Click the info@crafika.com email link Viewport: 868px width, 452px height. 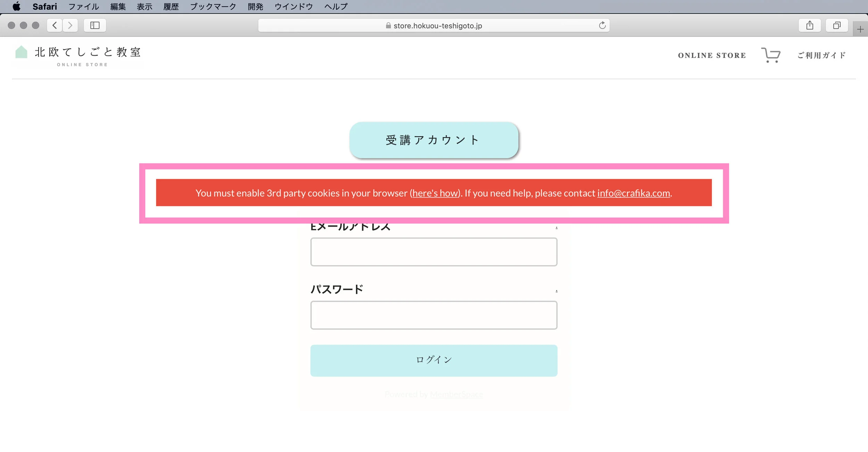pyautogui.click(x=633, y=193)
